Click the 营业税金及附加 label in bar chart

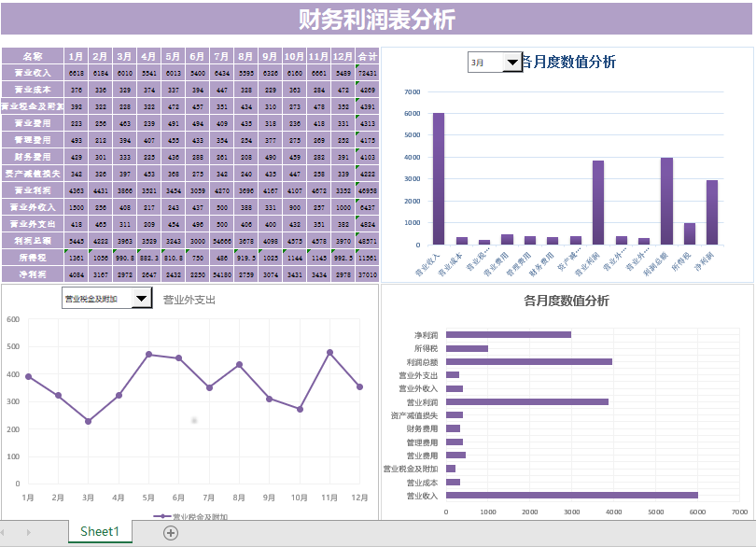(x=411, y=469)
